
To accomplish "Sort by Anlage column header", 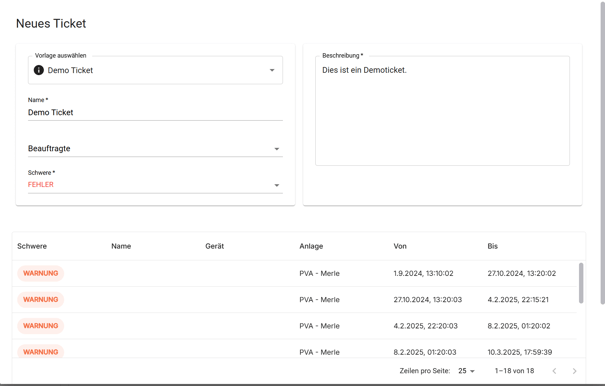I will pyautogui.click(x=311, y=246).
